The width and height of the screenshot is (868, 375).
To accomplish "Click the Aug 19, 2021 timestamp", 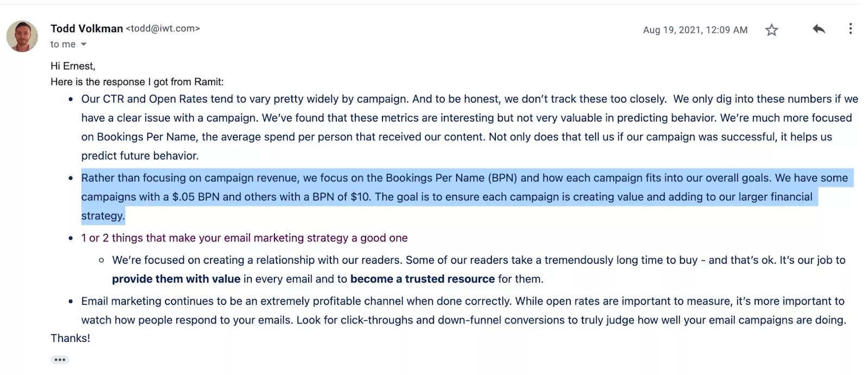I will click(695, 30).
